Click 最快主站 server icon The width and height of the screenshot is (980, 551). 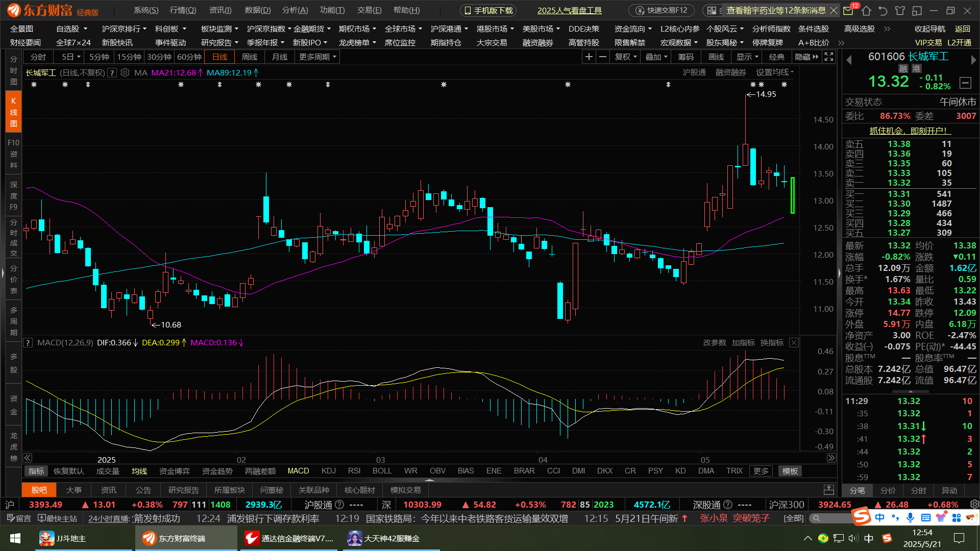tap(58, 518)
